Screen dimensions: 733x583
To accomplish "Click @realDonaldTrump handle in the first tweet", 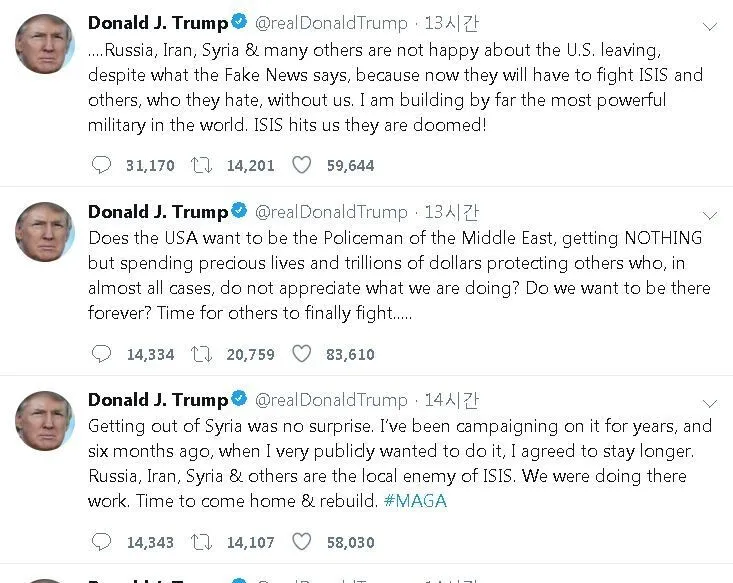I will tap(331, 23).
